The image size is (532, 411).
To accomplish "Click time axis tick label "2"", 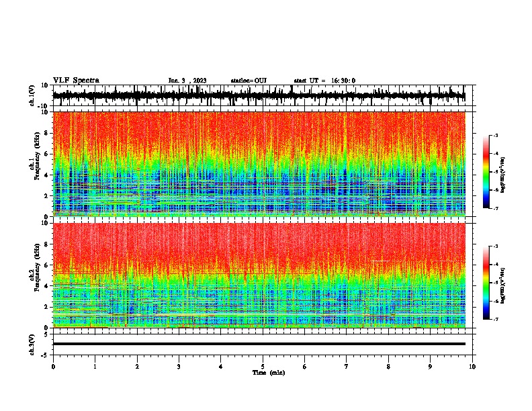I will coord(137,367).
